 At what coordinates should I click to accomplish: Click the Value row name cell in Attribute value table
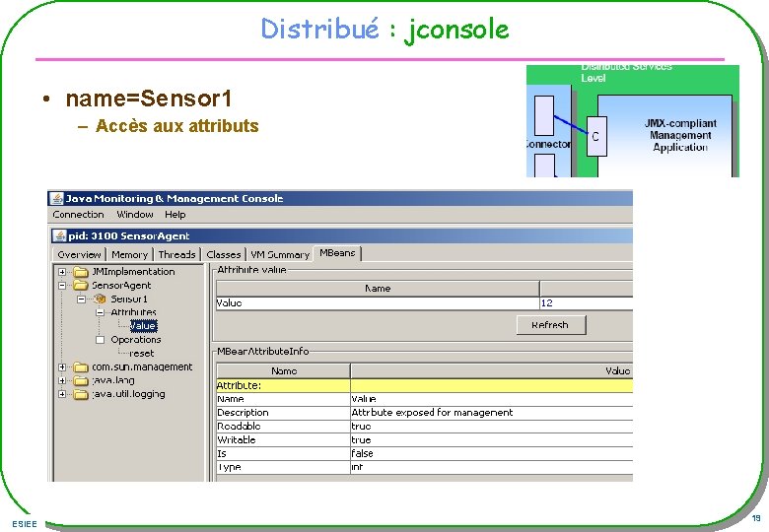tap(378, 303)
